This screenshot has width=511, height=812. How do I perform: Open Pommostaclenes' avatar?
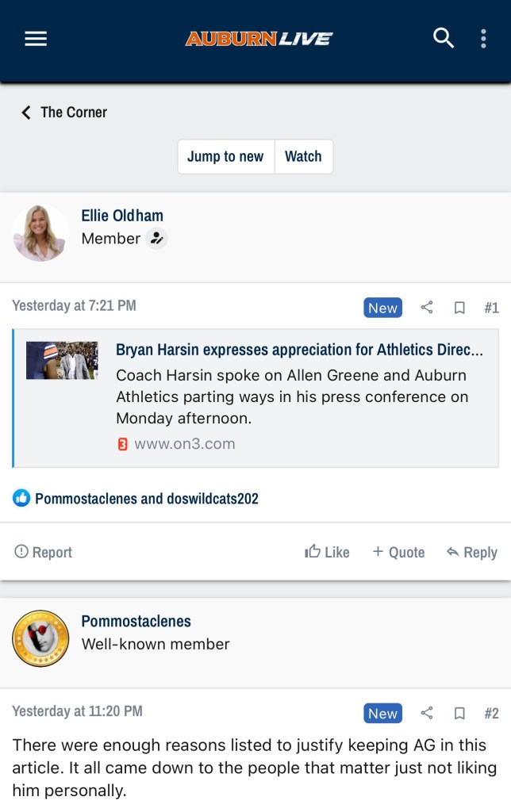(x=40, y=638)
